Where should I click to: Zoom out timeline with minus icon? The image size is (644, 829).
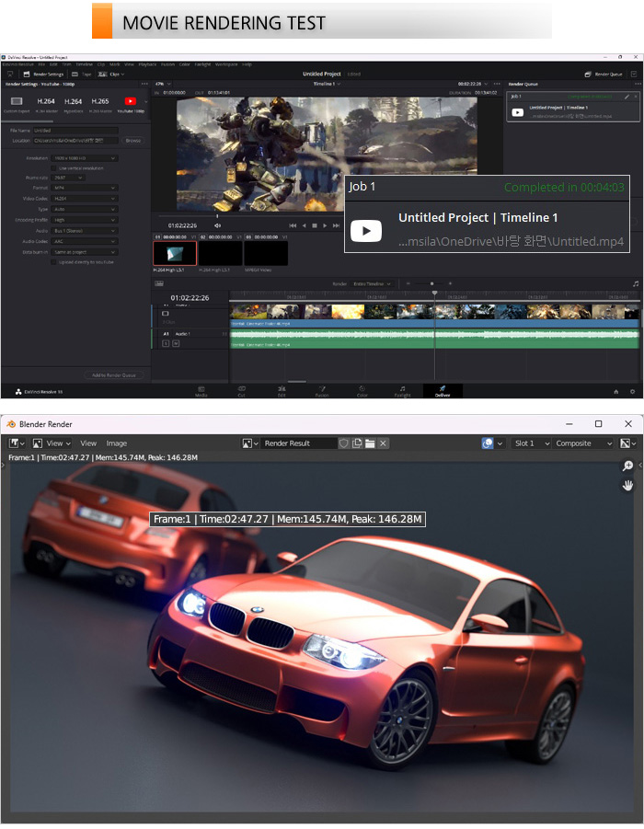(408, 284)
